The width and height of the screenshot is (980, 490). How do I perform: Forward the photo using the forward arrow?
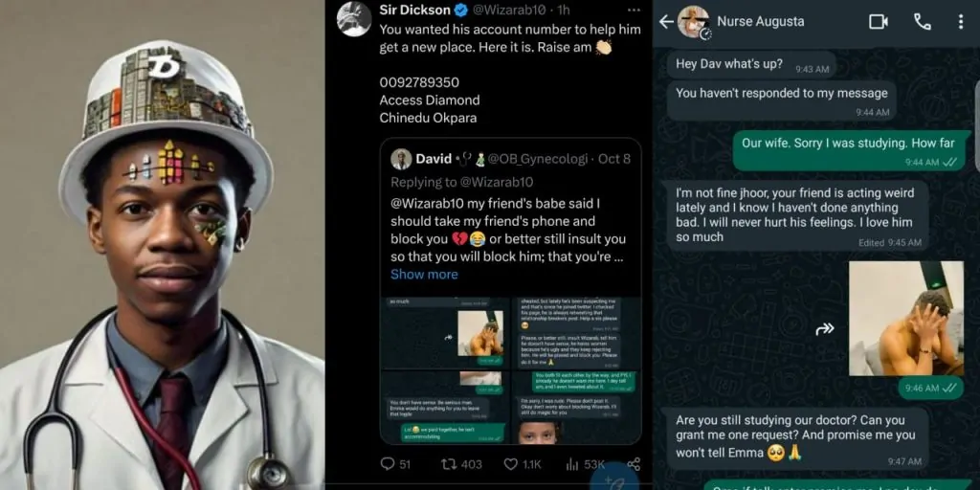[x=825, y=328]
